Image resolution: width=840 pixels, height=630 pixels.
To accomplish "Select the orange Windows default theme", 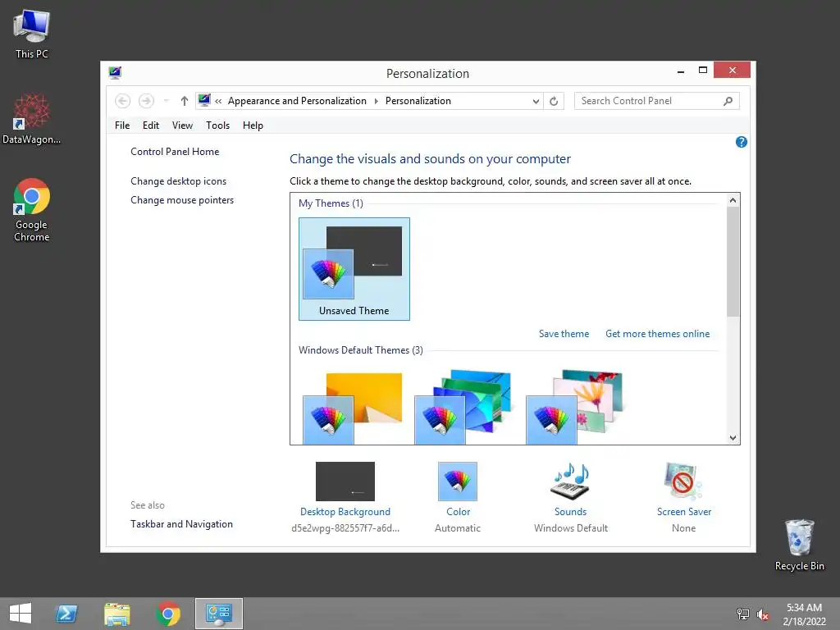I will point(353,409).
